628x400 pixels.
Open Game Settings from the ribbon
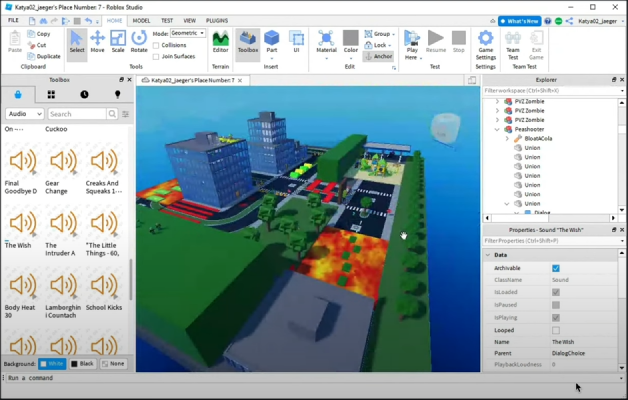tap(485, 42)
